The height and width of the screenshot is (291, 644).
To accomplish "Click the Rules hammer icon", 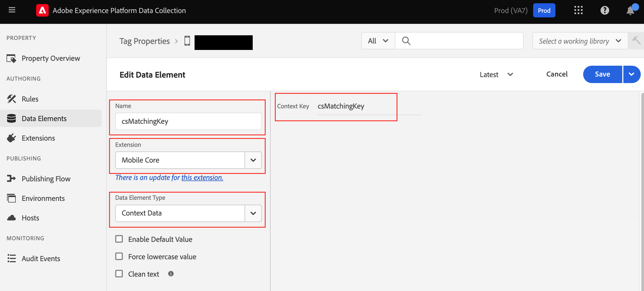I will pyautogui.click(x=11, y=99).
